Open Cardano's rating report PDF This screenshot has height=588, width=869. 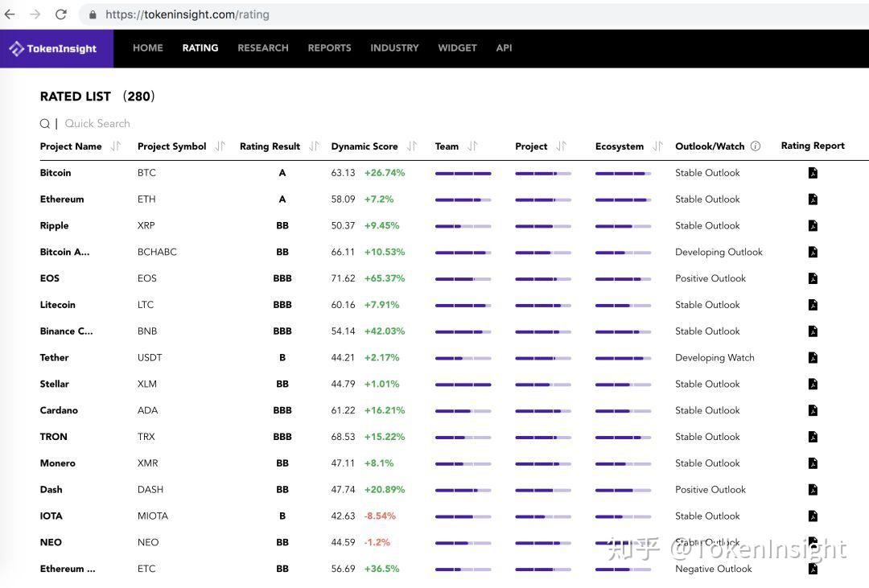813,410
